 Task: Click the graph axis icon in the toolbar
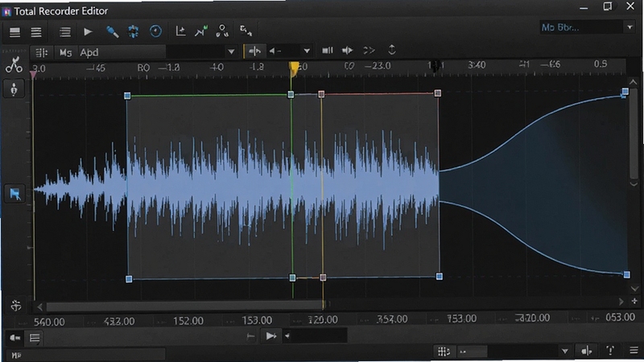180,31
